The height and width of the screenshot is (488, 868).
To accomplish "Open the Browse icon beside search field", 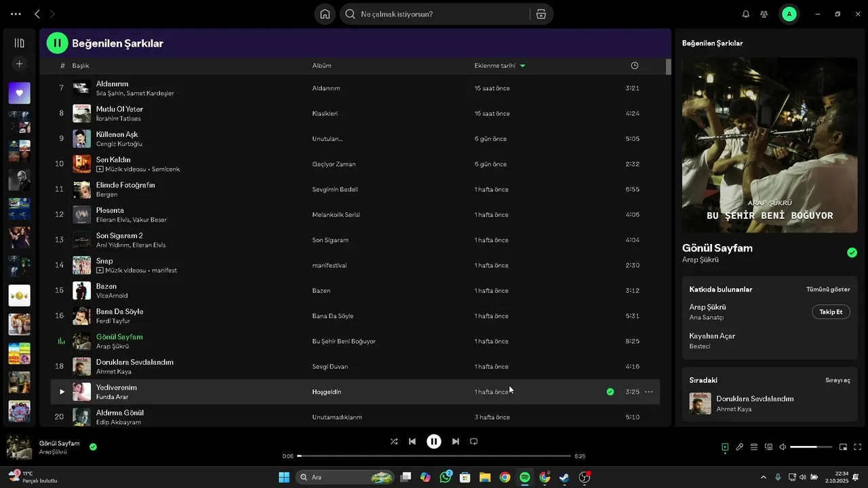I will [540, 14].
